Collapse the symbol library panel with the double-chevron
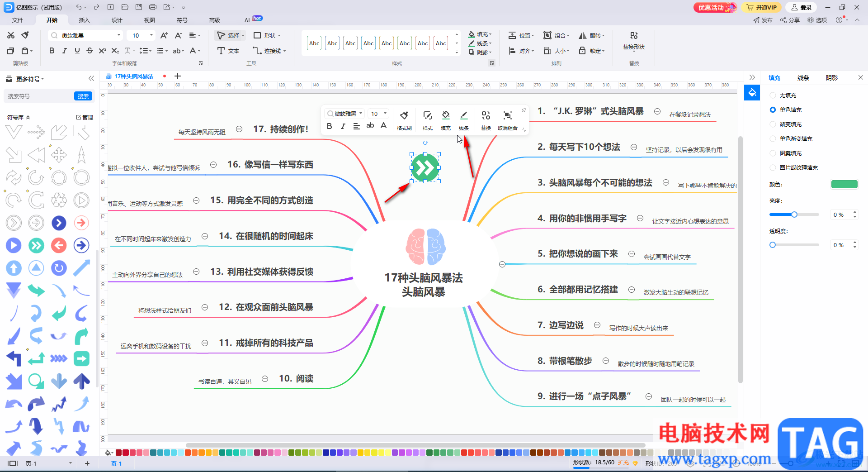Image resolution: width=868 pixels, height=472 pixels. (x=91, y=78)
